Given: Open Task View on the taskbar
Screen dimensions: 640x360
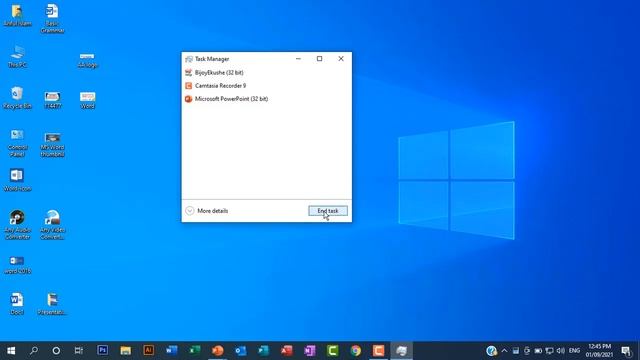Looking at the screenshot, I should pyautogui.click(x=79, y=351).
